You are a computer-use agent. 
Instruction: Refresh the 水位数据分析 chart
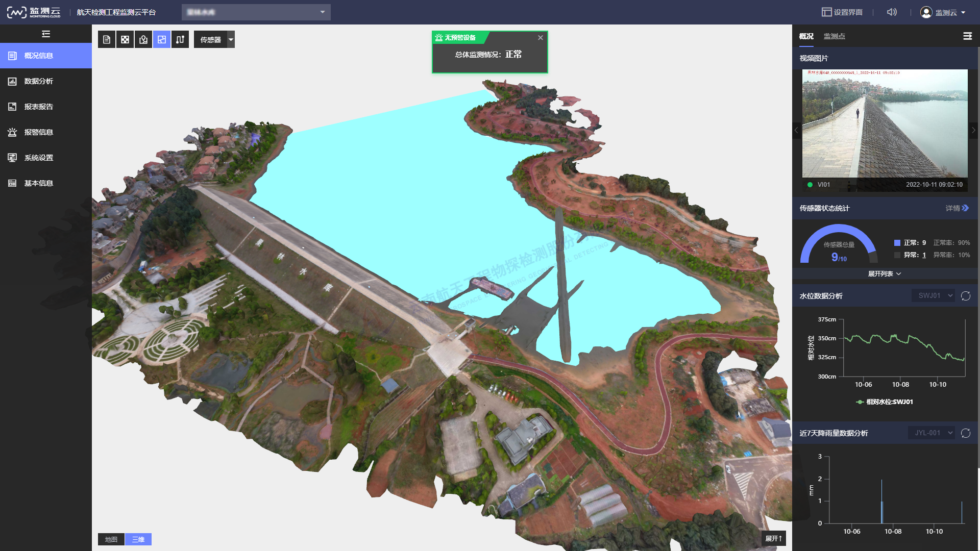point(966,296)
